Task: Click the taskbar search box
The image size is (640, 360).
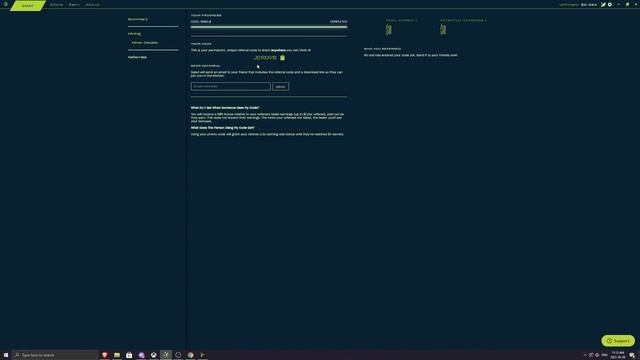Action: (x=55, y=355)
